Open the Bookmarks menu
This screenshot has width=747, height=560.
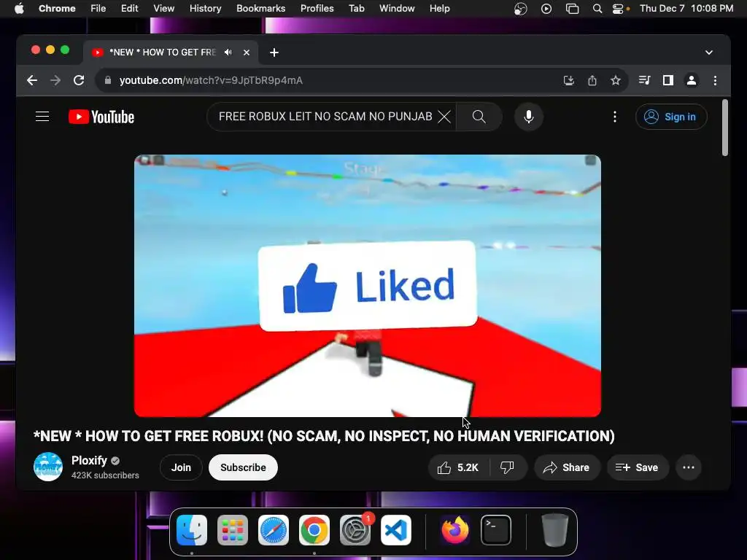pyautogui.click(x=260, y=9)
